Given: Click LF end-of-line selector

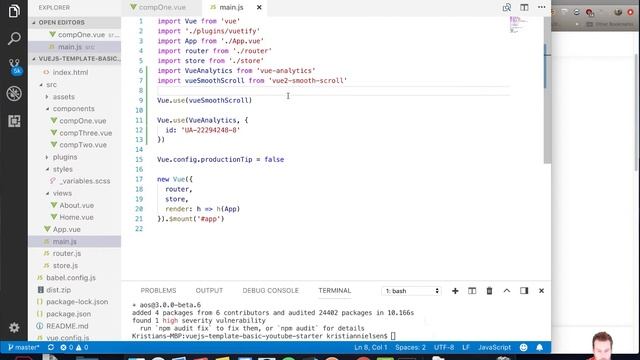Looking at the screenshot, I should [466, 347].
